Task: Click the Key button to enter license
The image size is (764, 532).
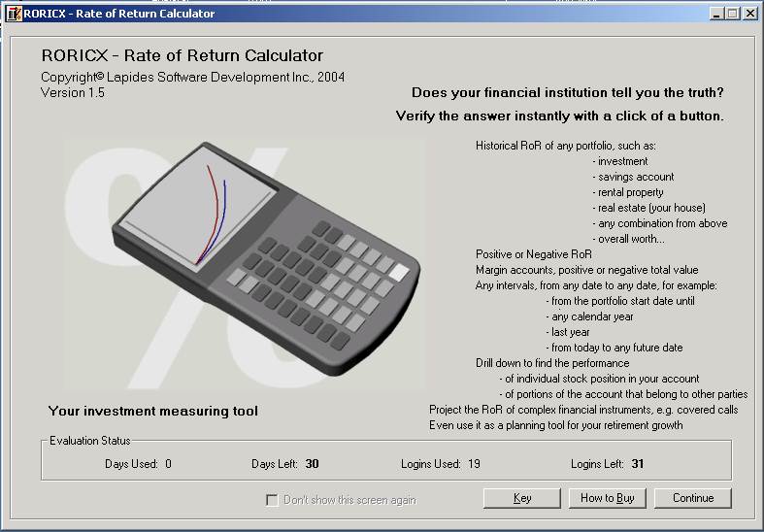Action: 522,498
